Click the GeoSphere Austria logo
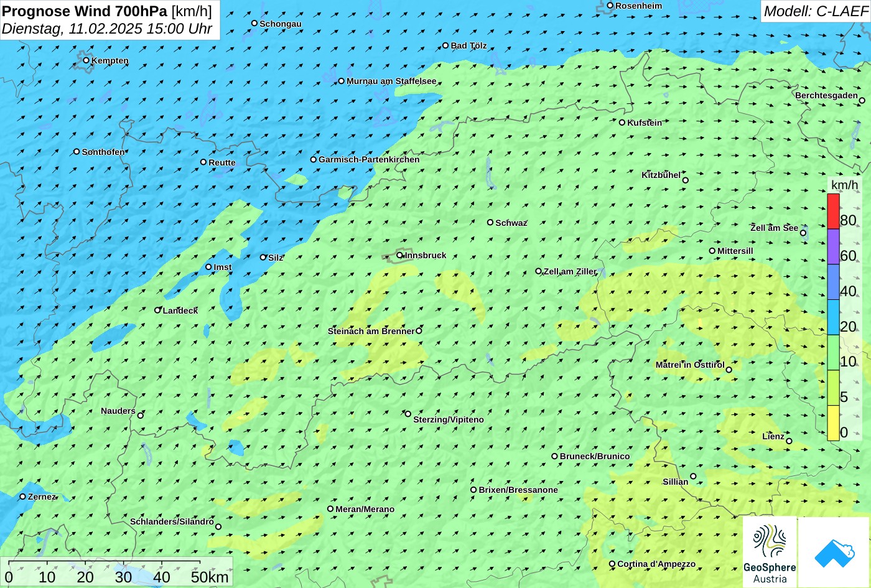 [770, 553]
